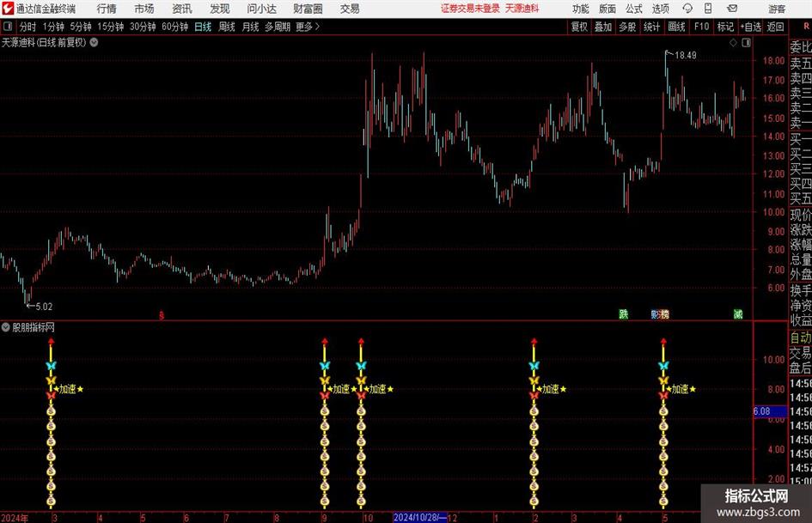The height and width of the screenshot is (523, 812).
Task: Expand the 股朋指标网 indicator dropdown arrow
Action: 6,327
